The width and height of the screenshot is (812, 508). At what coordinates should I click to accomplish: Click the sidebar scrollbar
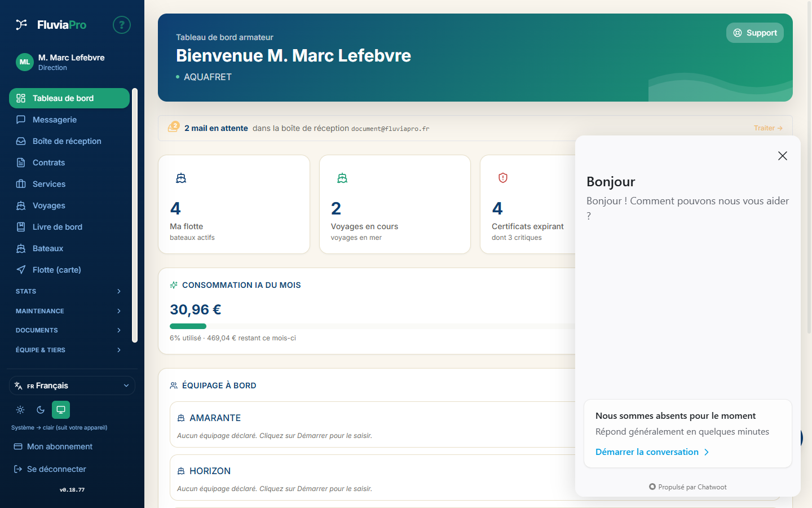pos(135,215)
